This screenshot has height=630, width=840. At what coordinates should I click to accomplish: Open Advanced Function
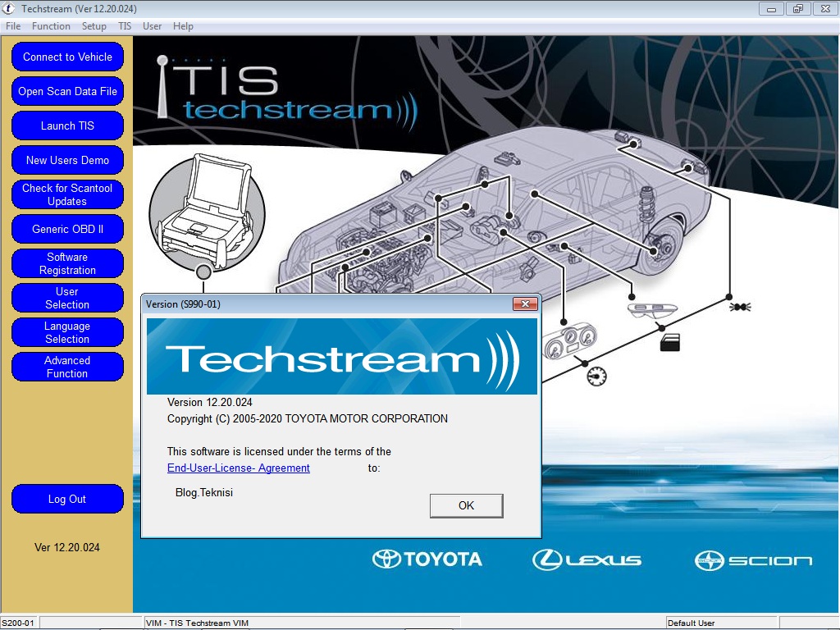(x=67, y=367)
